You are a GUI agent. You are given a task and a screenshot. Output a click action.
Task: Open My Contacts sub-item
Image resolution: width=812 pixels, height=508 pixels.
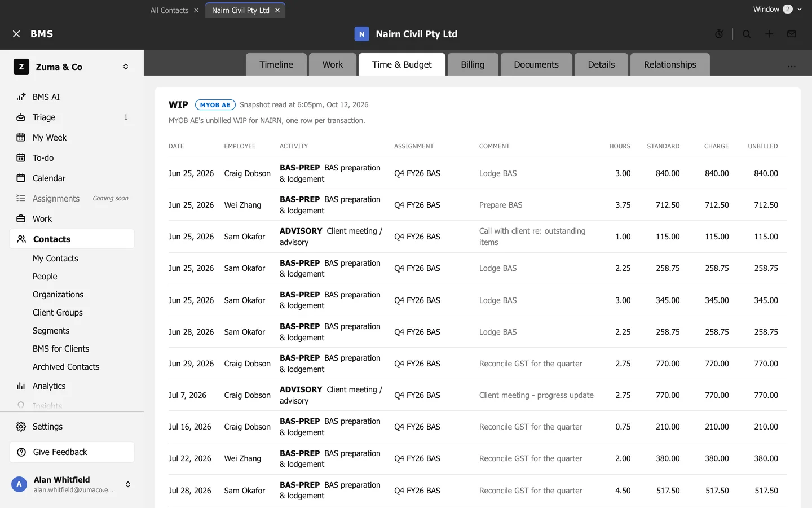click(x=55, y=259)
